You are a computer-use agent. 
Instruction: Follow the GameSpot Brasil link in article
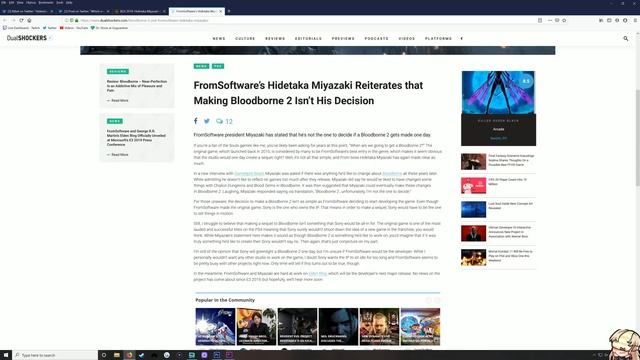[249, 173]
